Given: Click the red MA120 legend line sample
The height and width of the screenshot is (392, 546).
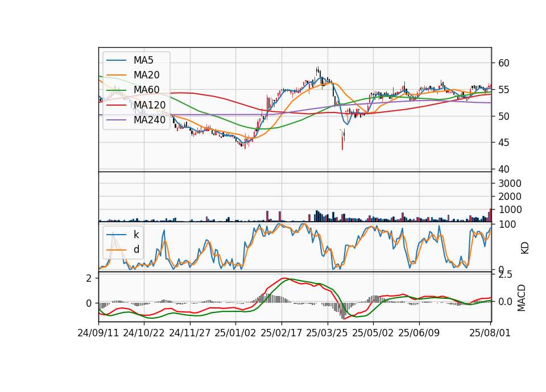Looking at the screenshot, I should (116, 105).
